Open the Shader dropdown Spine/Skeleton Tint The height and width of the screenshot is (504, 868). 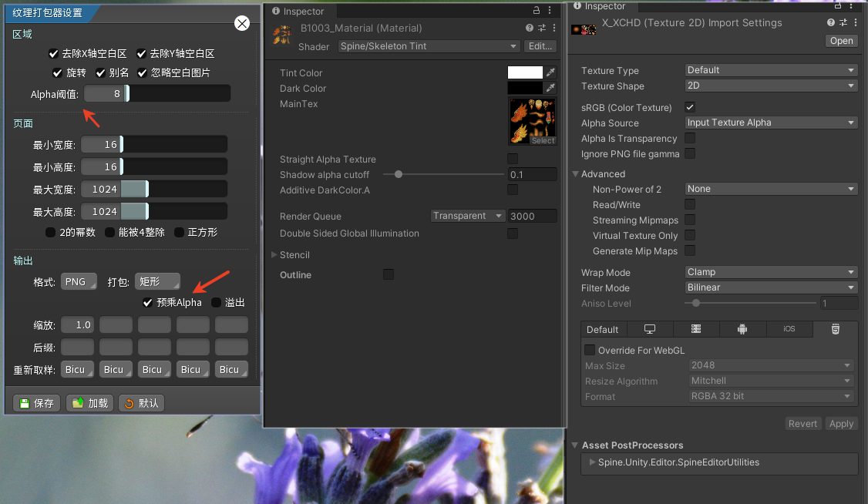pyautogui.click(x=429, y=46)
